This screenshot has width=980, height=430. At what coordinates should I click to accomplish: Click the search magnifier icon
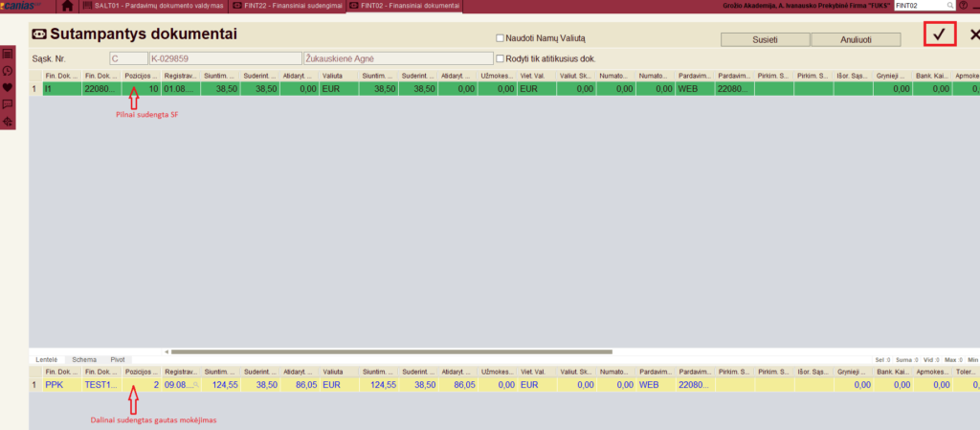(950, 6)
